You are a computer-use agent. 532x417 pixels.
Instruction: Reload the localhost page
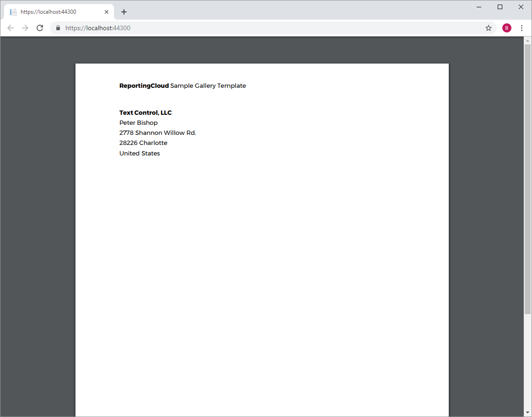[x=40, y=28]
